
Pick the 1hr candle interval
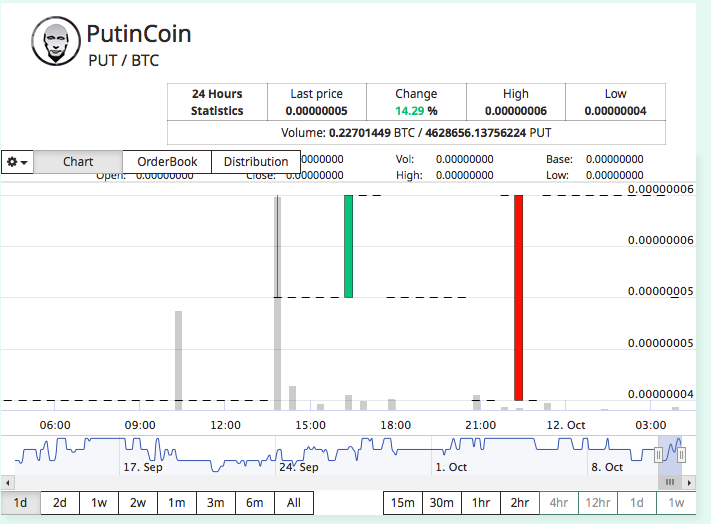pyautogui.click(x=481, y=503)
